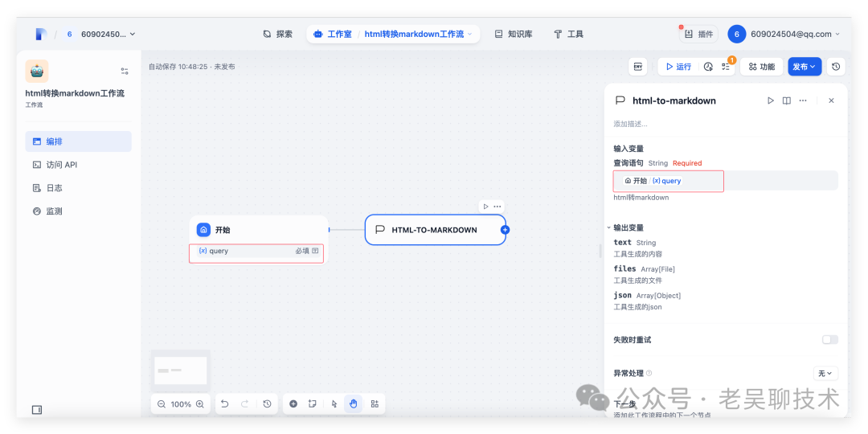Click the html-to-markdown panel title

pos(674,100)
